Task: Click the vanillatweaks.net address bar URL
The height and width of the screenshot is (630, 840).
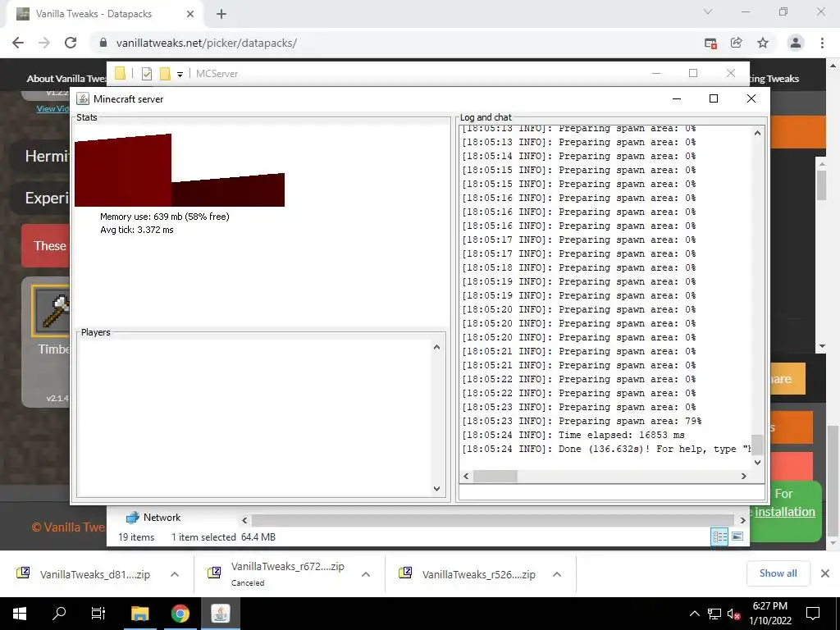Action: point(206,43)
